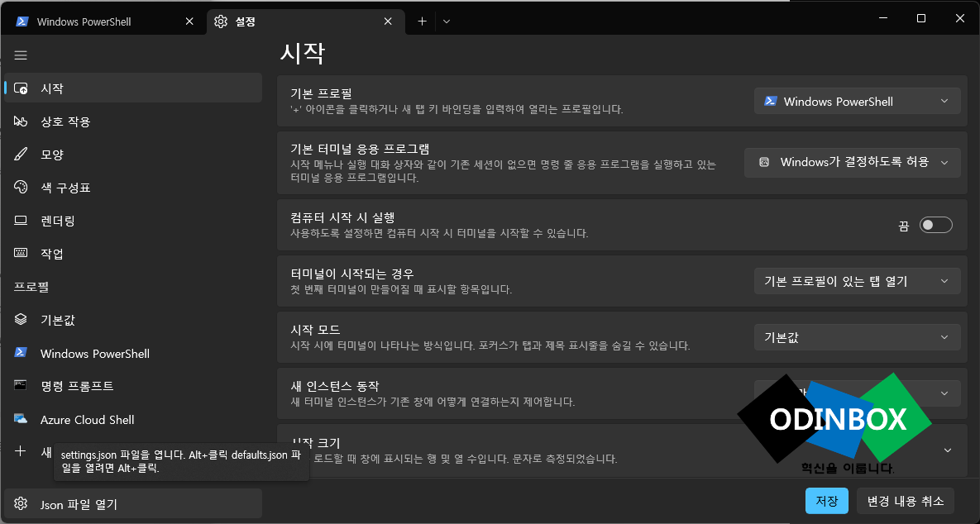Switch to the 설정 tab
The height and width of the screenshot is (524, 980).
coord(306,21)
